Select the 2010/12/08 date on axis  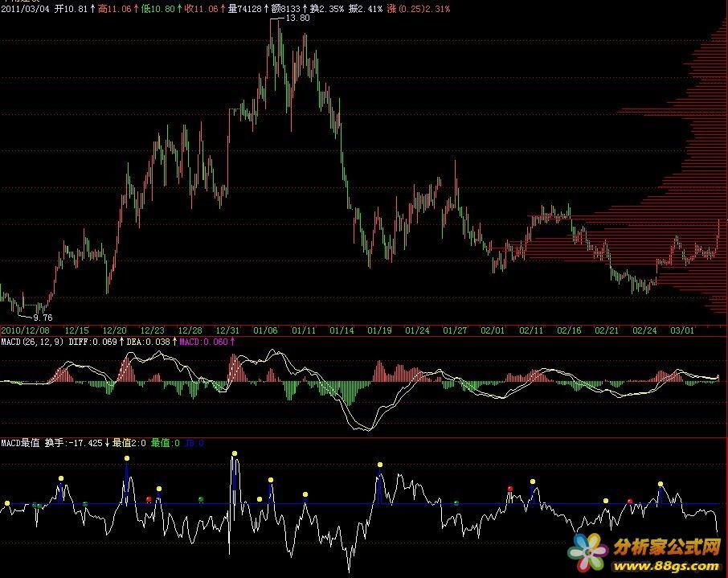click(25, 330)
